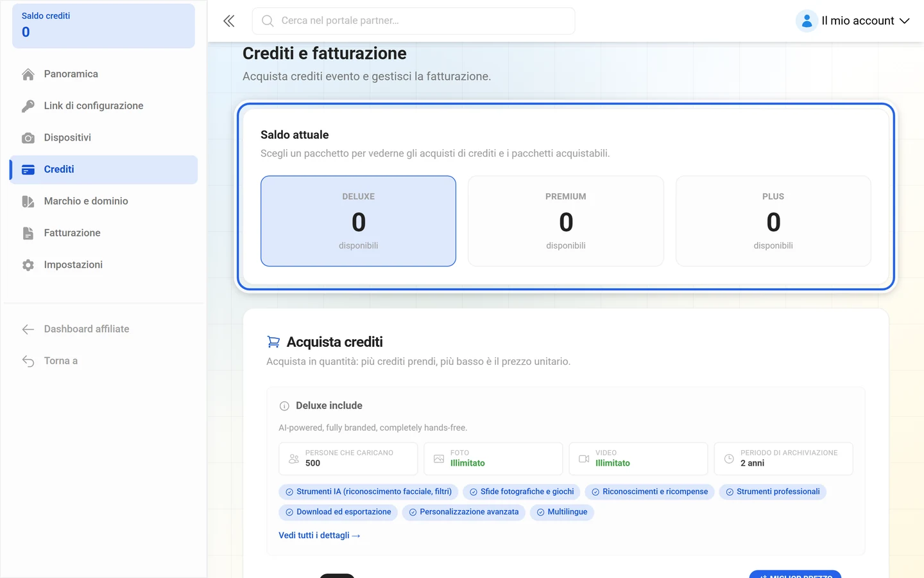
Task: Collapse the sidebar with the double chevron
Action: [x=229, y=21]
